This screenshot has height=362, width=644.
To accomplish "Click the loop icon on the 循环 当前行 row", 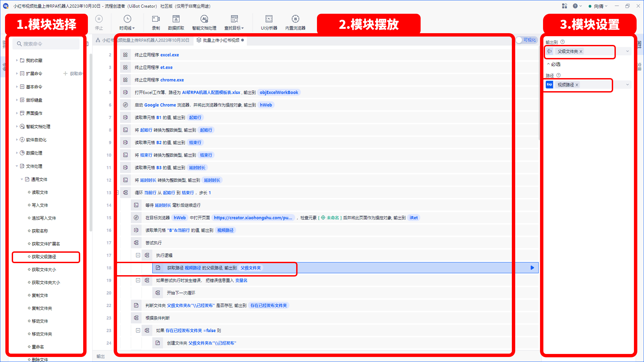I will coord(125,193).
